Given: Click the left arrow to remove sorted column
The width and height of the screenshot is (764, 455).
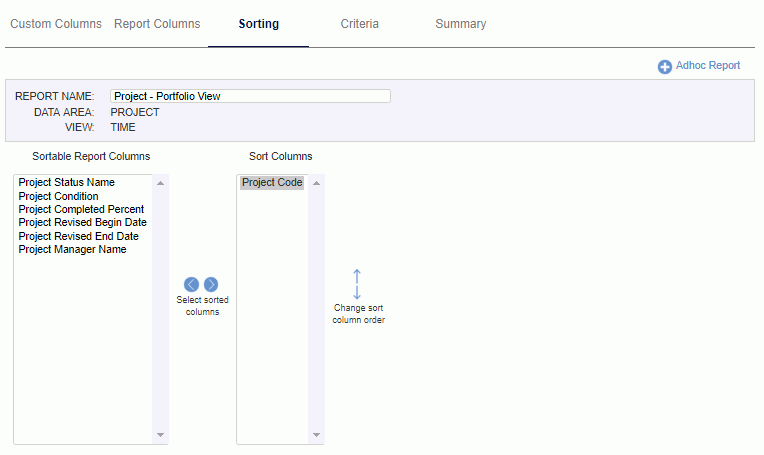Looking at the screenshot, I should click(191, 284).
